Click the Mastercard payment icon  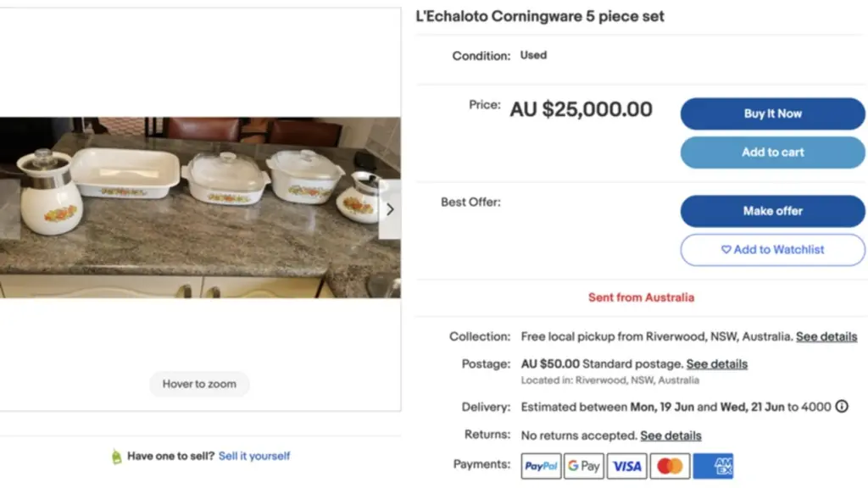tap(670, 466)
